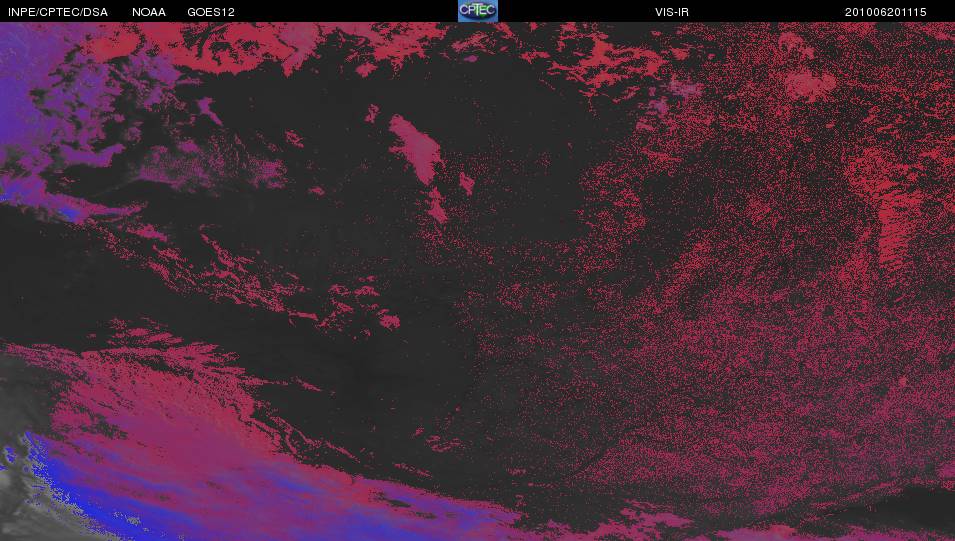Click the CPTEC logo icon

(478, 11)
